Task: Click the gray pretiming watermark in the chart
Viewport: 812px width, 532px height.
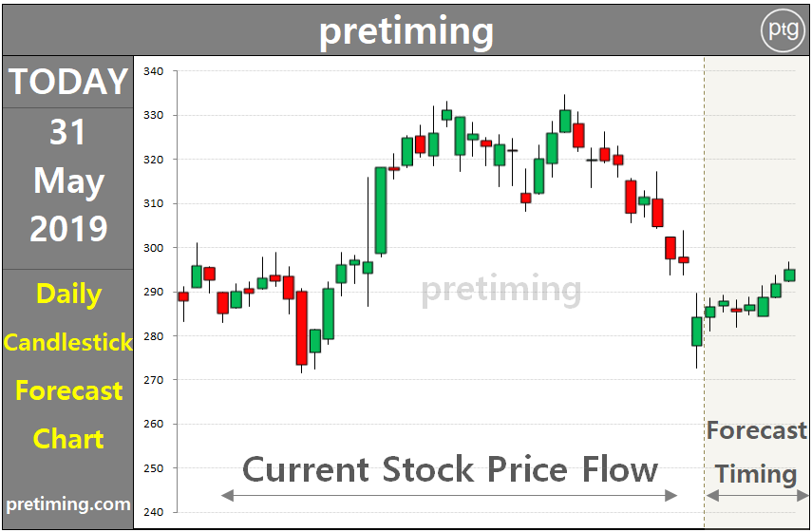Action: [500, 288]
